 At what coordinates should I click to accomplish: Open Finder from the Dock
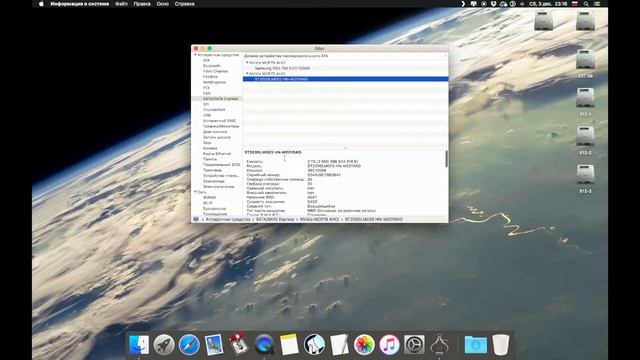click(139, 345)
